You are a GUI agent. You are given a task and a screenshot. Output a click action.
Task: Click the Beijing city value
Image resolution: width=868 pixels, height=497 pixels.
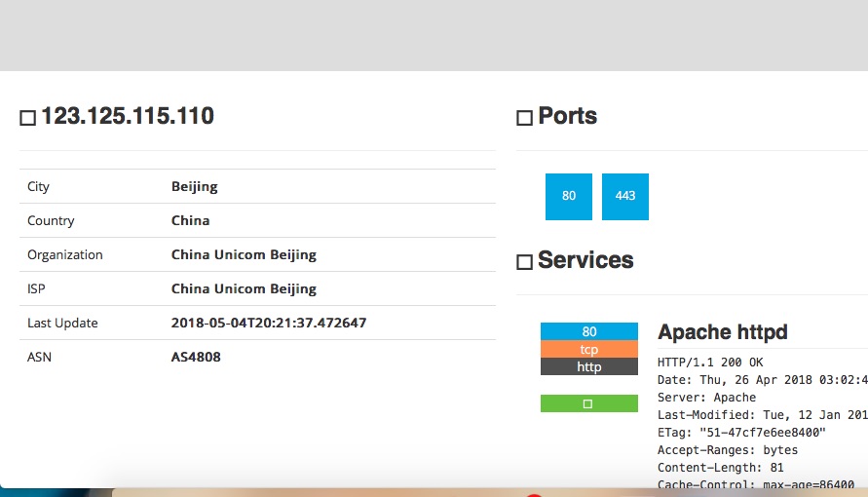coord(195,186)
